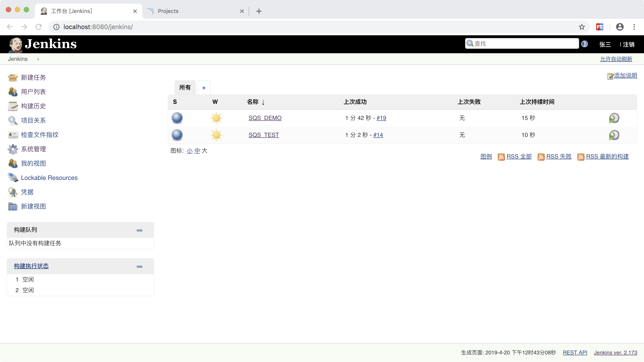Expand the Jenkins breadcrumb arrow
The height and width of the screenshot is (362, 644).
pyautogui.click(x=38, y=59)
